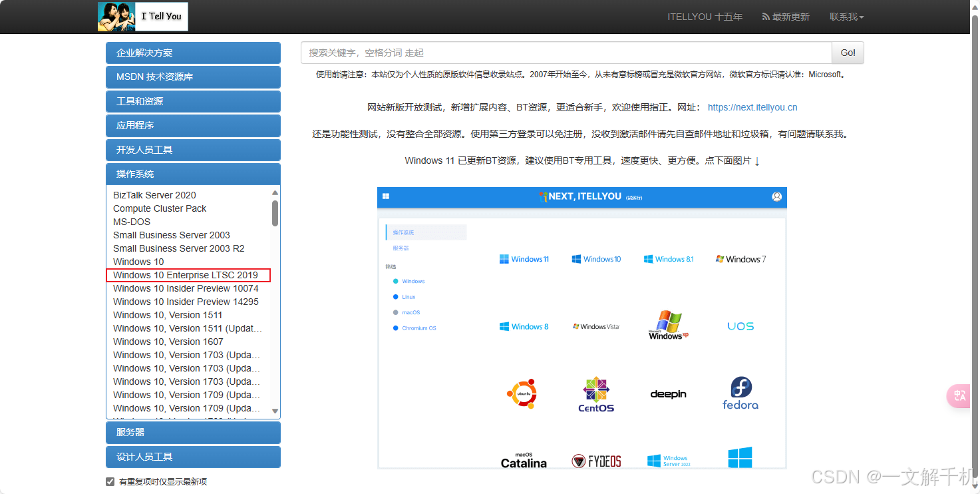
Task: Uncheck 有重复项时仅显示最新项 checkbox
Action: coord(110,481)
